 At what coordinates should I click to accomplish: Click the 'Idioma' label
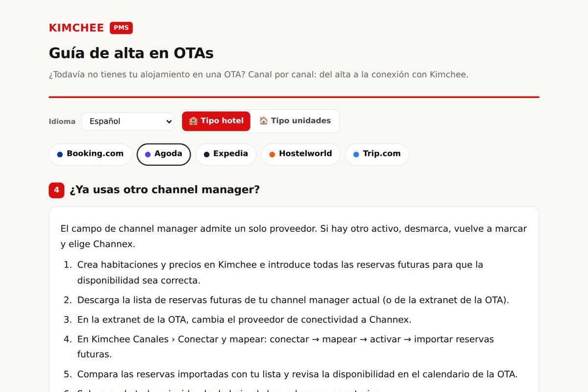click(x=62, y=122)
